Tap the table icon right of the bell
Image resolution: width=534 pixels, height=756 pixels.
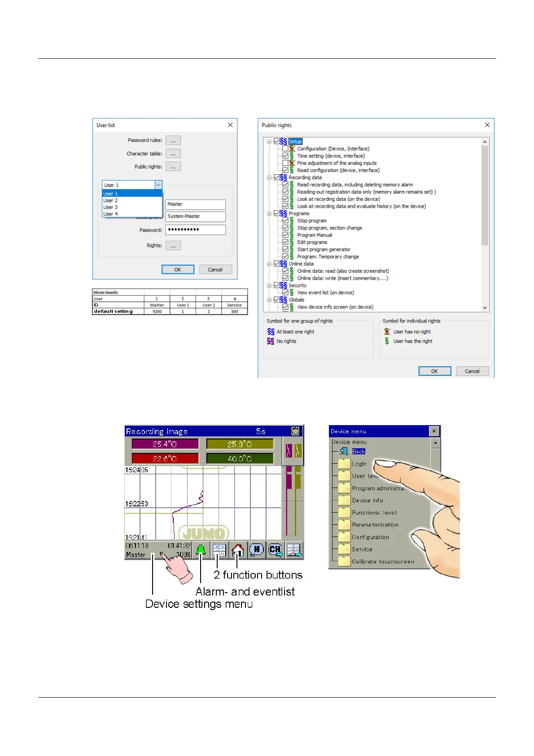219,550
